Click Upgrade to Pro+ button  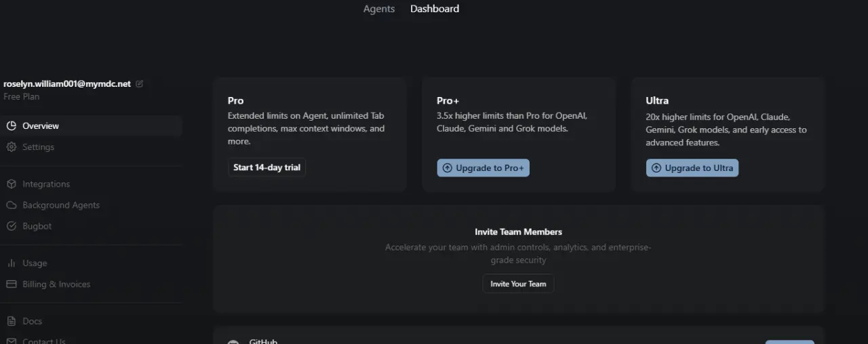coord(483,168)
